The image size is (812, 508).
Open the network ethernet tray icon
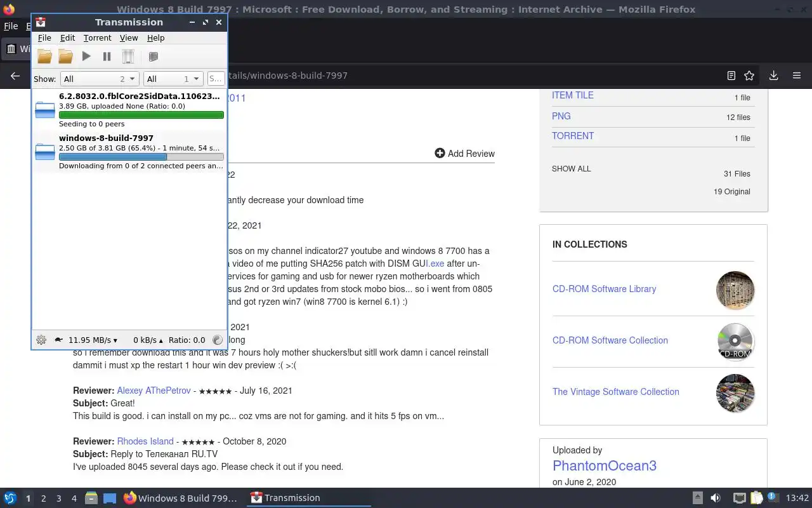(739, 498)
